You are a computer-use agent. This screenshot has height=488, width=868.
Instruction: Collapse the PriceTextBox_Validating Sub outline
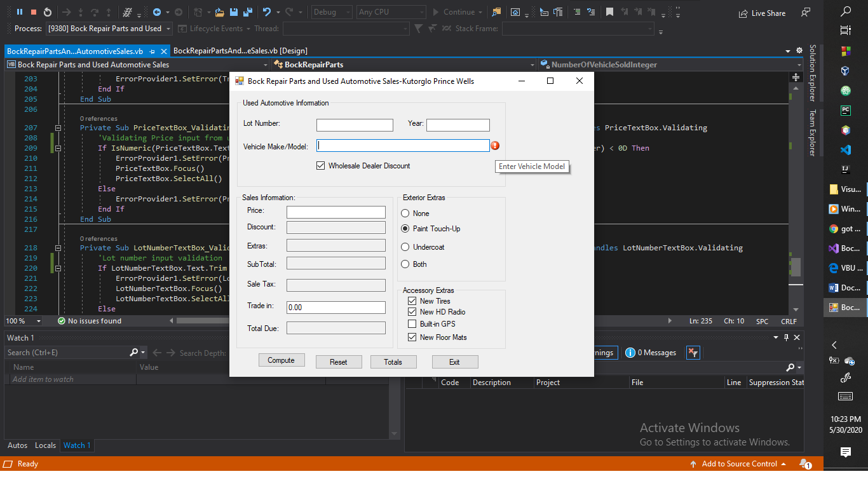coord(58,128)
